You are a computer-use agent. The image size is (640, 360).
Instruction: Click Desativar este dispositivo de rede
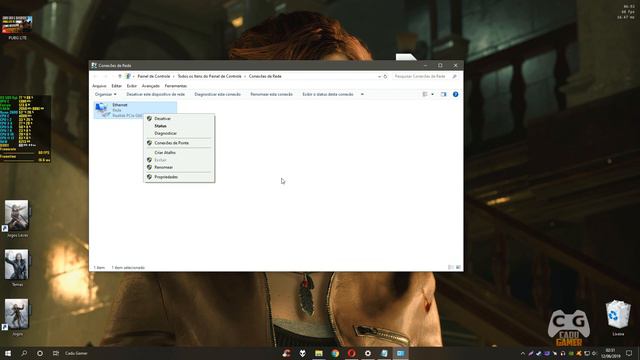point(156,94)
